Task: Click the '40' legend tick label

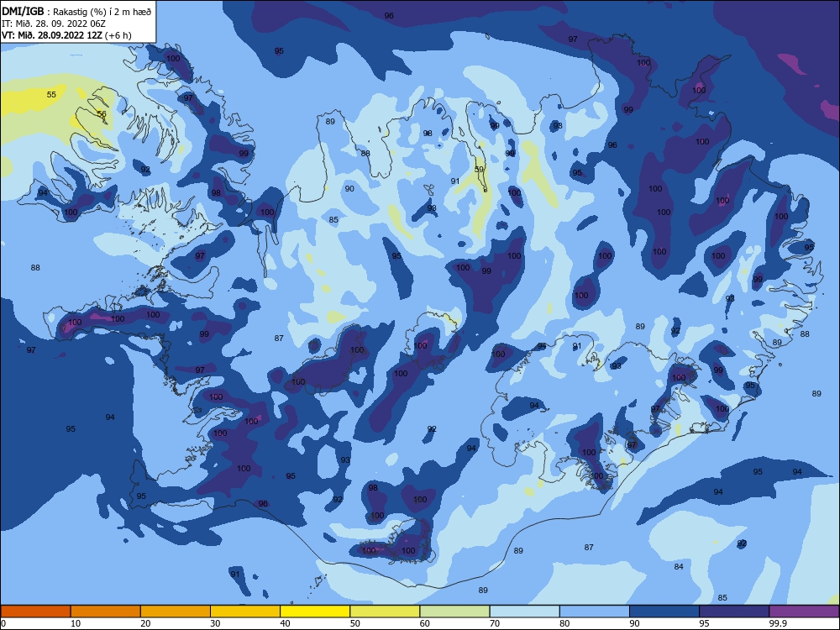Action: pyautogui.click(x=285, y=623)
